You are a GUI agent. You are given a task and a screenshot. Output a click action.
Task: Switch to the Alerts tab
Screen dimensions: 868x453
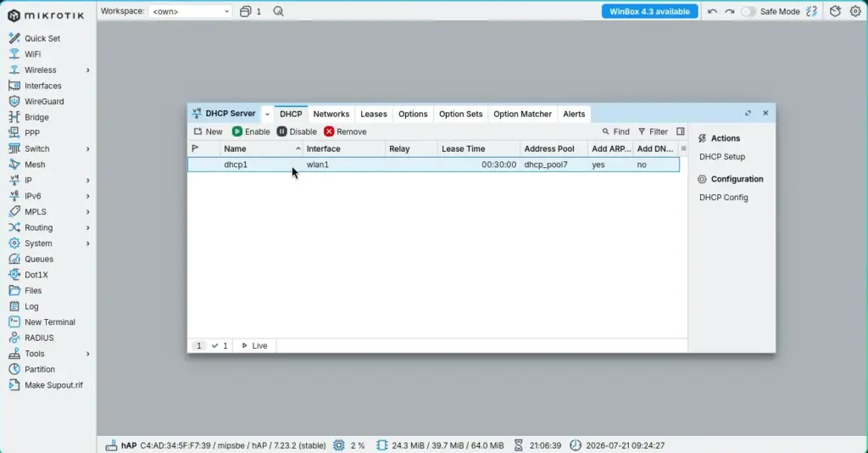[574, 114]
